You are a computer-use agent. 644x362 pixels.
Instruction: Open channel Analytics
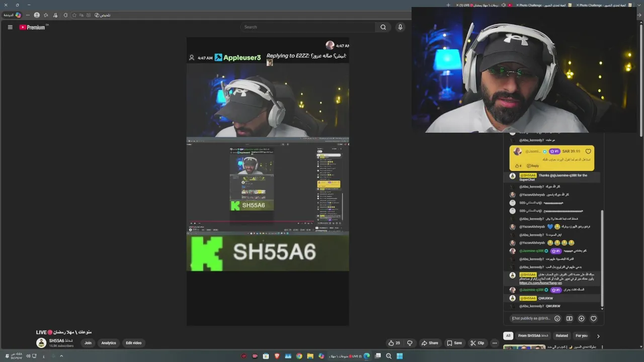(x=109, y=343)
